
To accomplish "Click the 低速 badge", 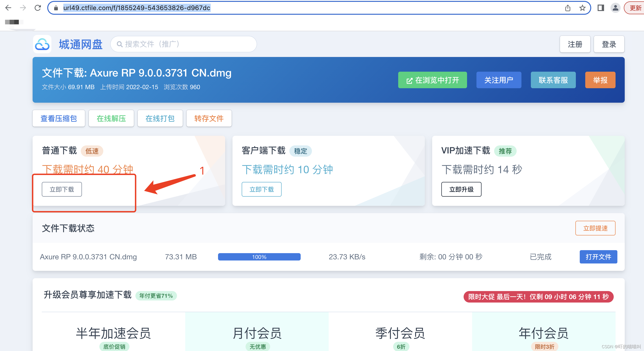I will tap(92, 151).
